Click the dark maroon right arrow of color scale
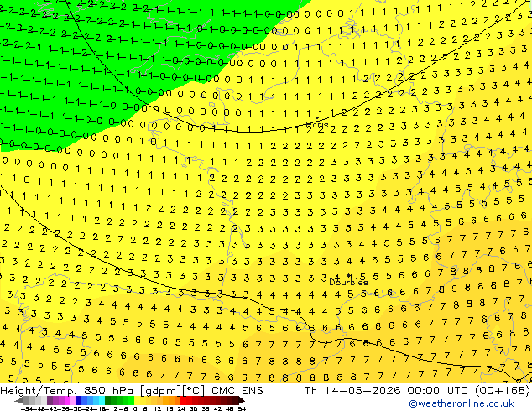Image resolution: width=532 pixels, height=411 pixels. point(241,400)
